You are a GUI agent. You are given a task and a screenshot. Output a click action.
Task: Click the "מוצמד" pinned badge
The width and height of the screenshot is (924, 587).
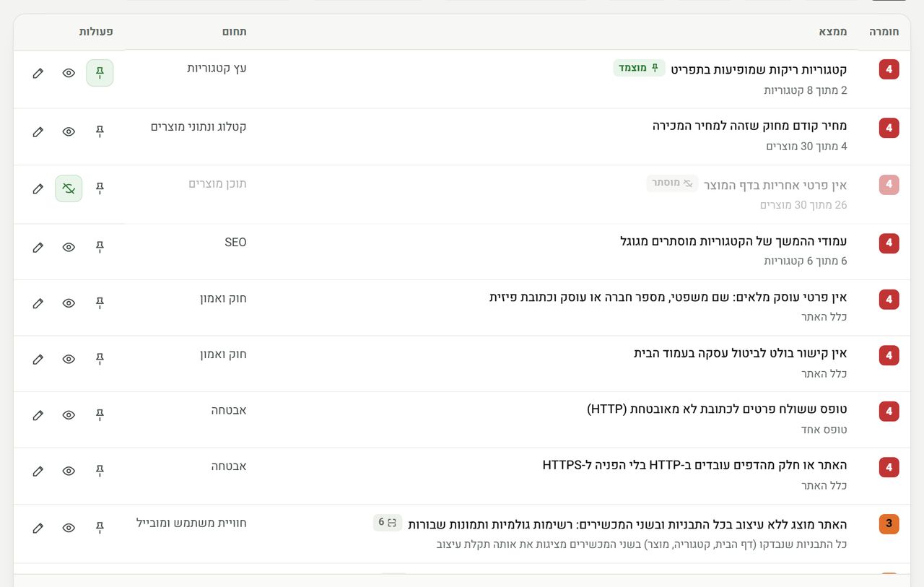click(x=639, y=68)
